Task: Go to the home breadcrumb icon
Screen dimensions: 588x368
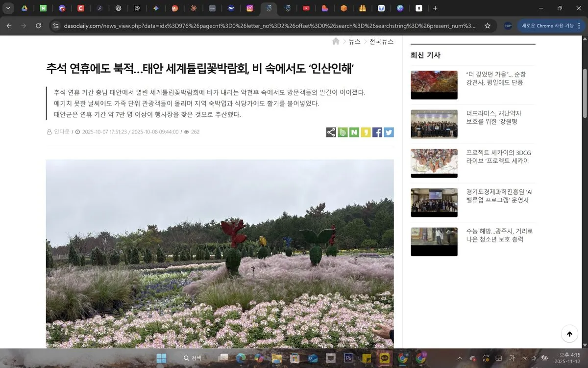Action: (x=336, y=42)
